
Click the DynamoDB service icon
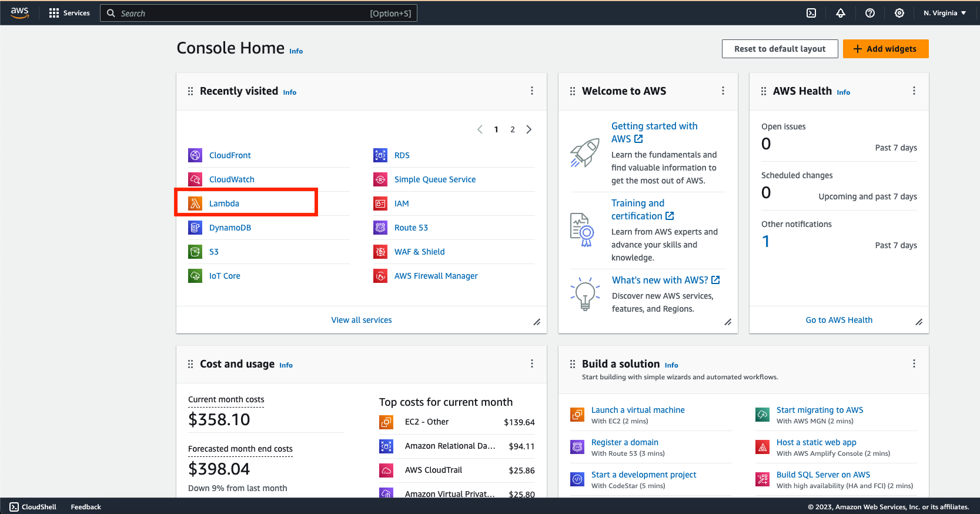[195, 228]
